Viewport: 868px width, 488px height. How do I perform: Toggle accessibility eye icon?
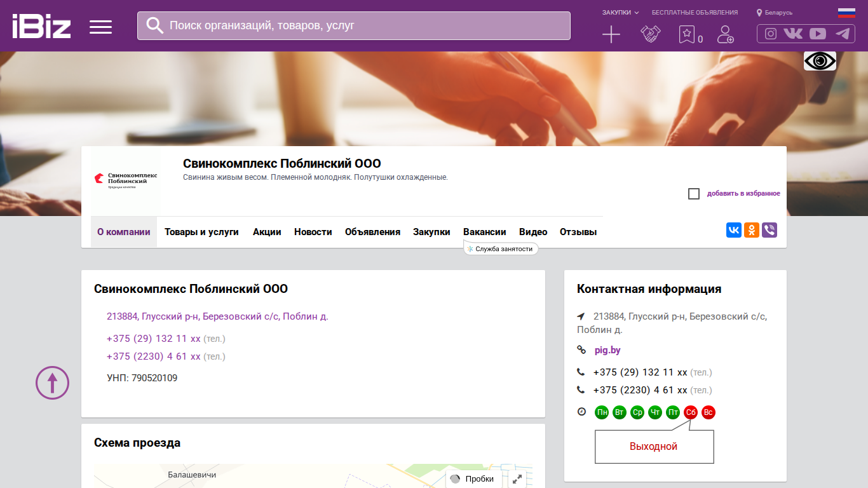click(x=820, y=61)
